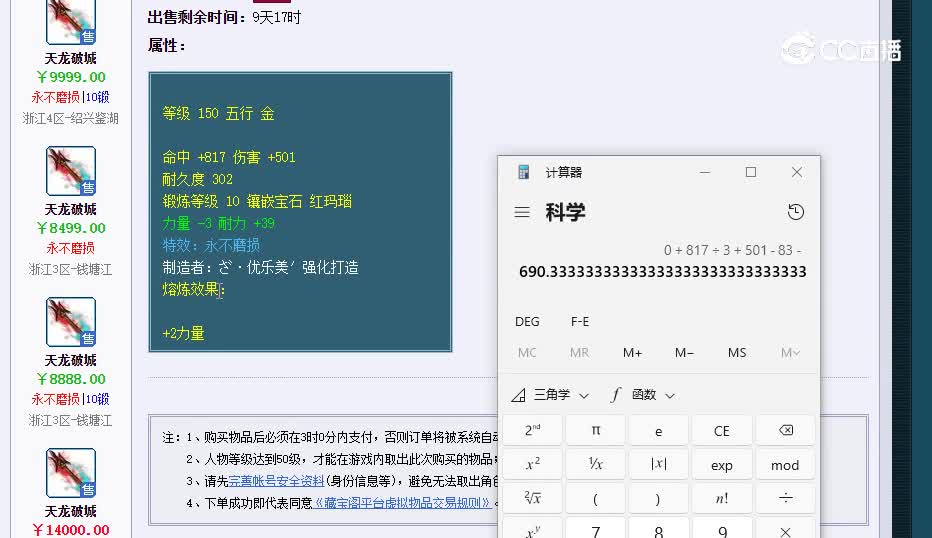Open the memory list M dropdown
The height and width of the screenshot is (538, 932).
789,352
